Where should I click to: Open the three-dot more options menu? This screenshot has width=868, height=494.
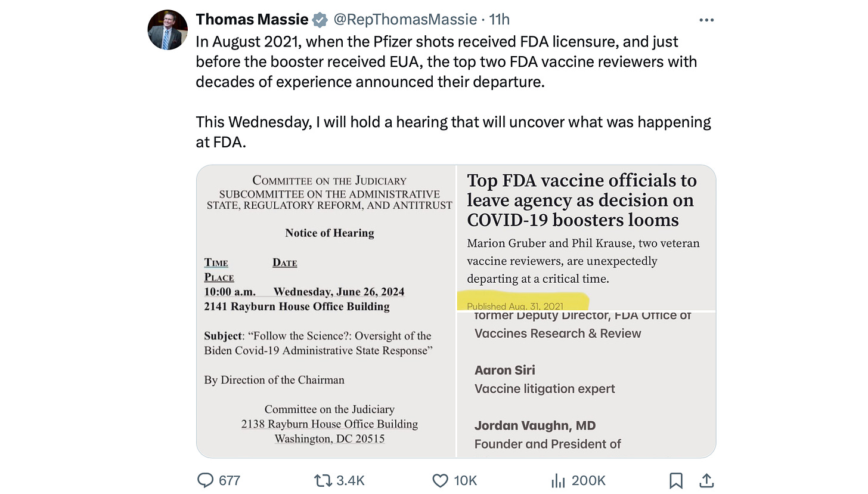[x=706, y=20]
